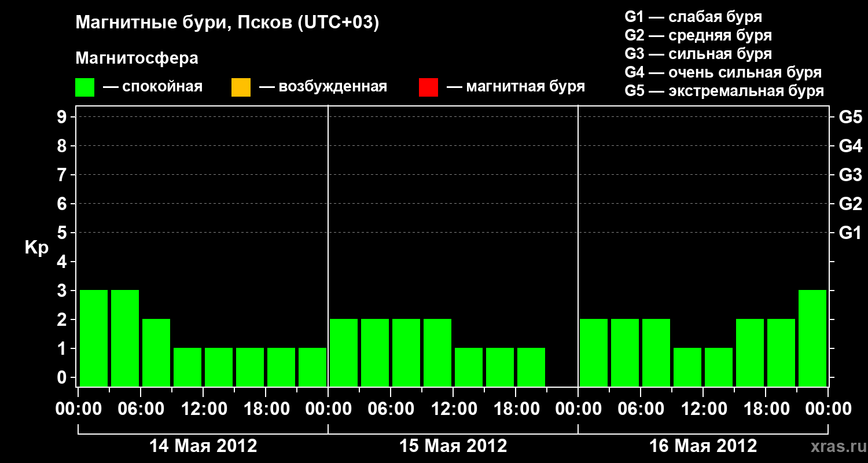The image size is (868, 463).
Task: Click the '12:00' time label above 15 Мая 2012
Action: 453,409
